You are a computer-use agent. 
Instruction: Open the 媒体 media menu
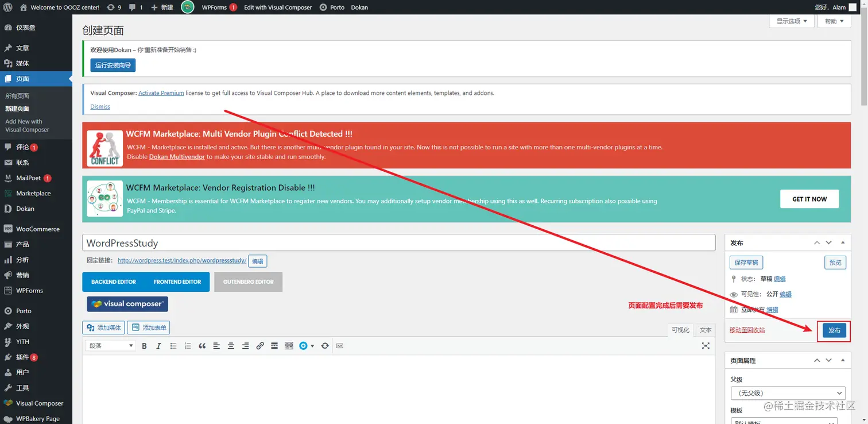[x=36, y=63]
